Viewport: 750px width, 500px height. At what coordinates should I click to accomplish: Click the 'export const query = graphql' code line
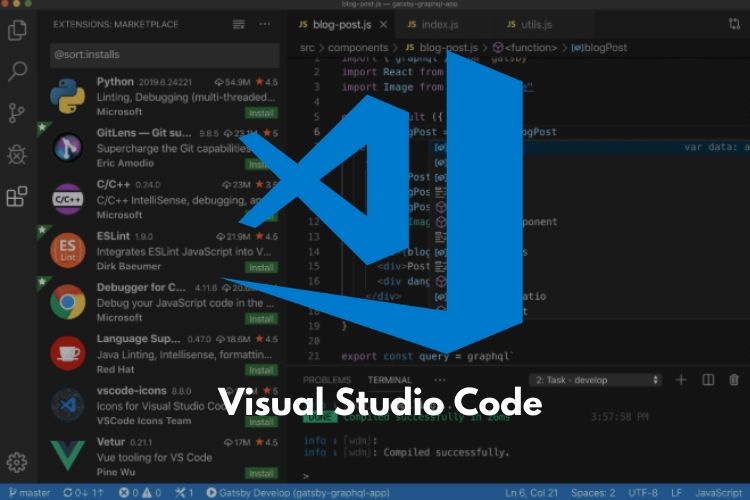[427, 356]
